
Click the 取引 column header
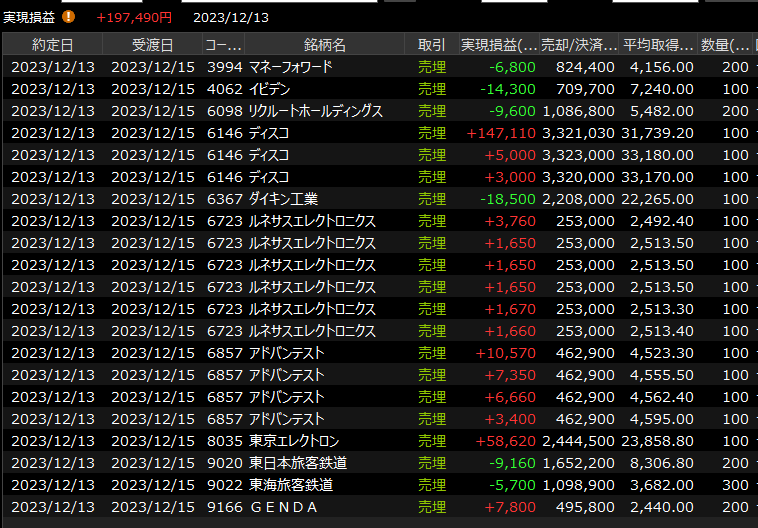(432, 44)
